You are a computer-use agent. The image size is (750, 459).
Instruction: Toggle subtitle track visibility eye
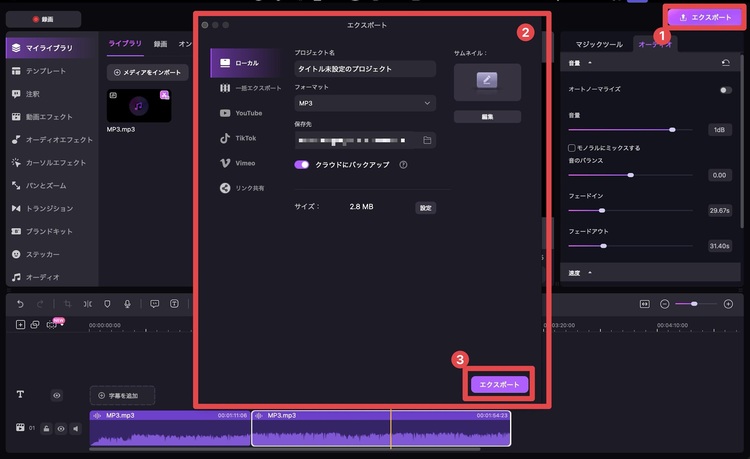(x=56, y=395)
